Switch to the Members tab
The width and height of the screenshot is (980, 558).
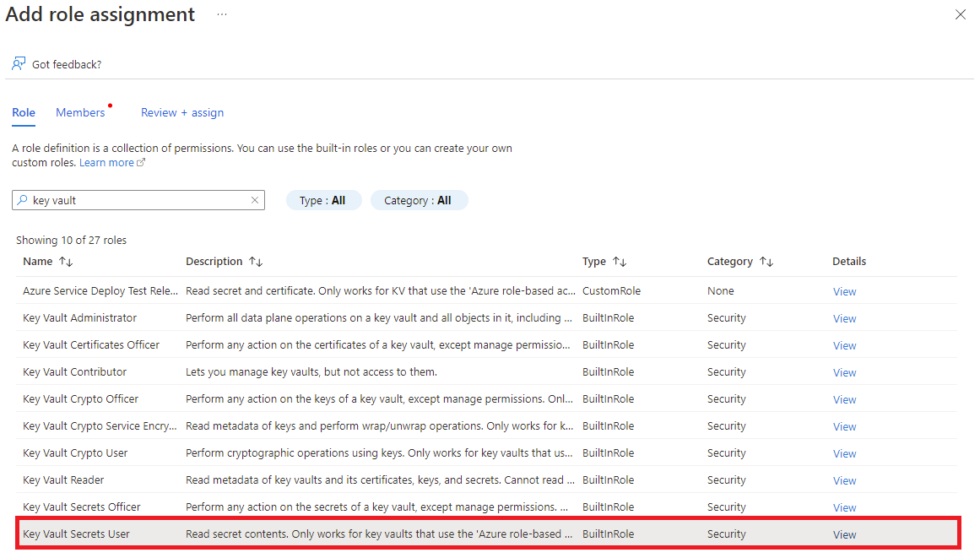click(80, 112)
